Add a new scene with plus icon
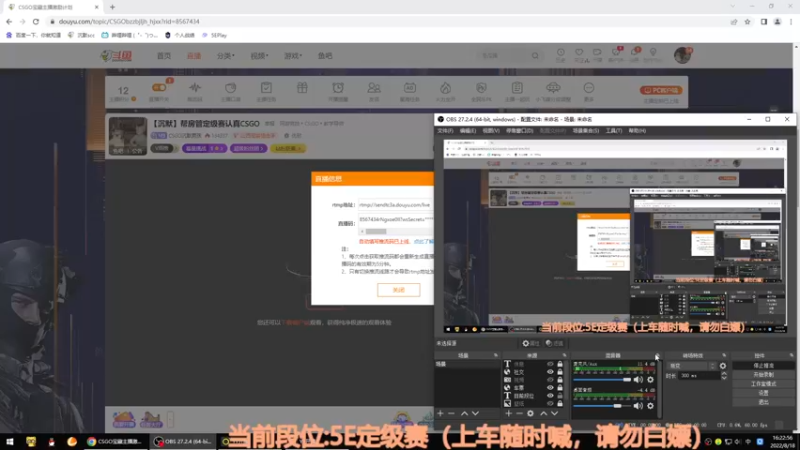 point(440,413)
